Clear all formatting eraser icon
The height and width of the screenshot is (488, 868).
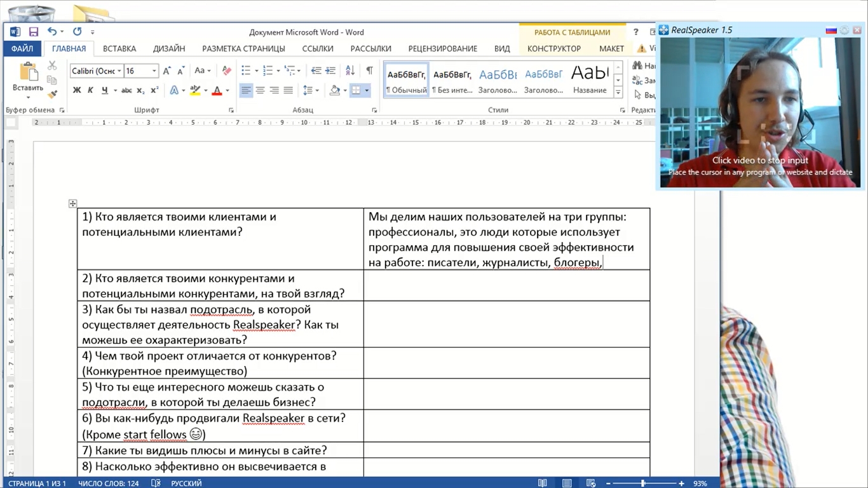[227, 71]
